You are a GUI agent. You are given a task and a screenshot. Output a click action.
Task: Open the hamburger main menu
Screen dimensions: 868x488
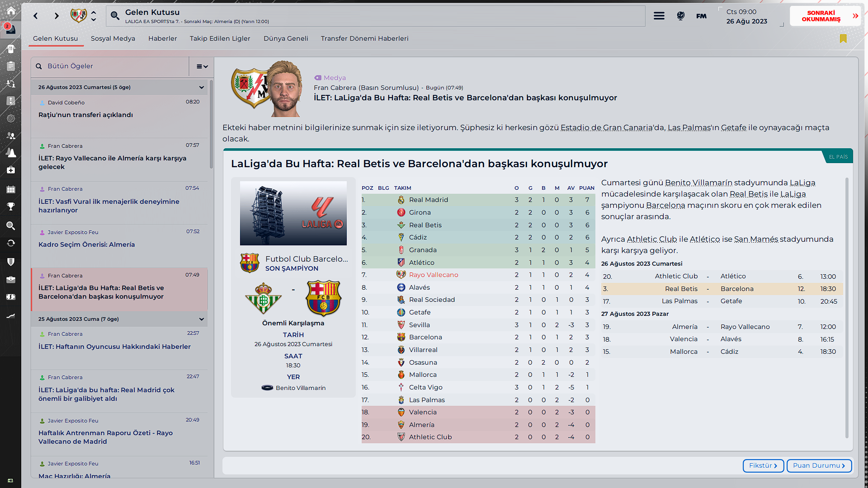(x=659, y=16)
